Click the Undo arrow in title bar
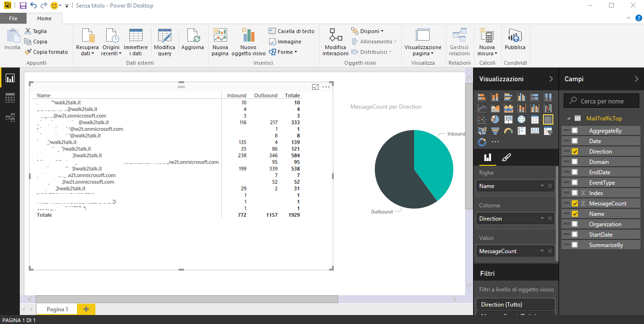The width and height of the screenshot is (644, 324). (x=33, y=6)
